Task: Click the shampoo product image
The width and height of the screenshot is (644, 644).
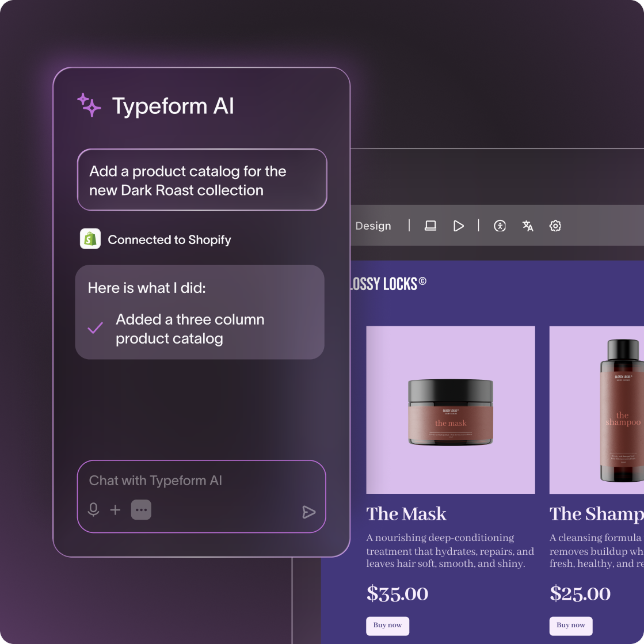Action: (597, 410)
